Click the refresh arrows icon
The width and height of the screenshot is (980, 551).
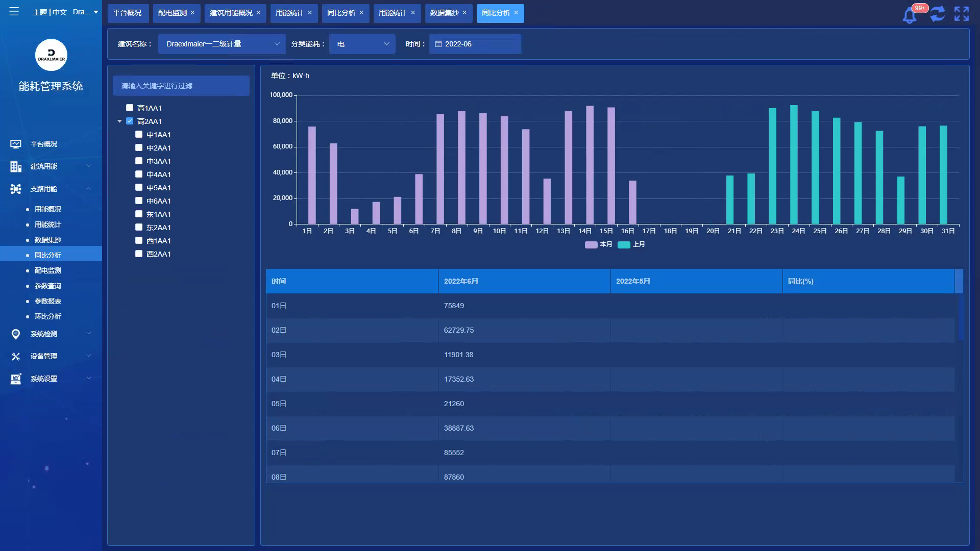(937, 14)
